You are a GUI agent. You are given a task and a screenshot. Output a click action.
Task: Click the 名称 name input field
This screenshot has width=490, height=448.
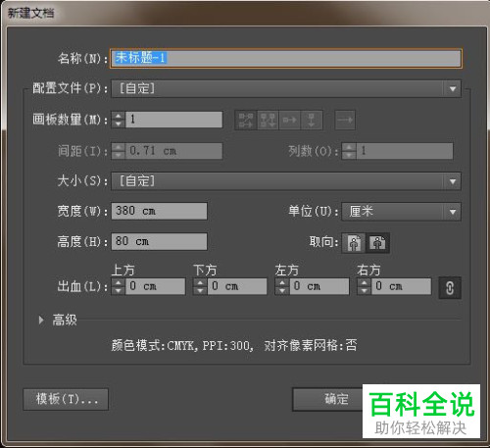286,59
